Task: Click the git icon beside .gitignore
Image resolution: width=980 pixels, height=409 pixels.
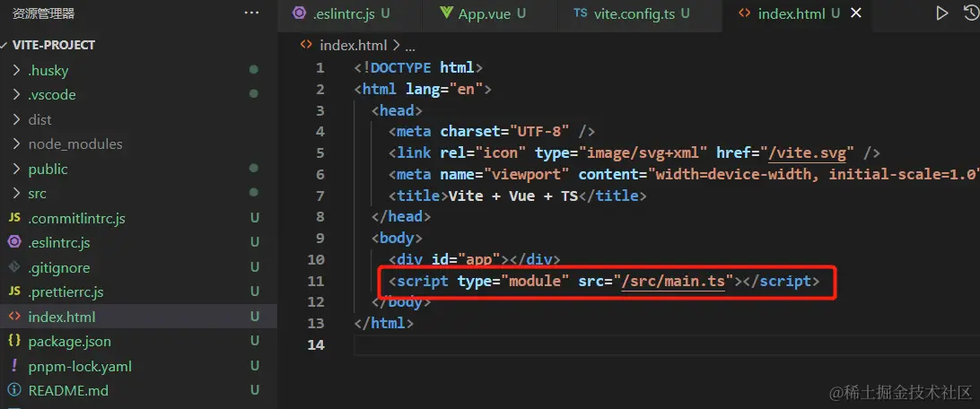Action: (13, 268)
